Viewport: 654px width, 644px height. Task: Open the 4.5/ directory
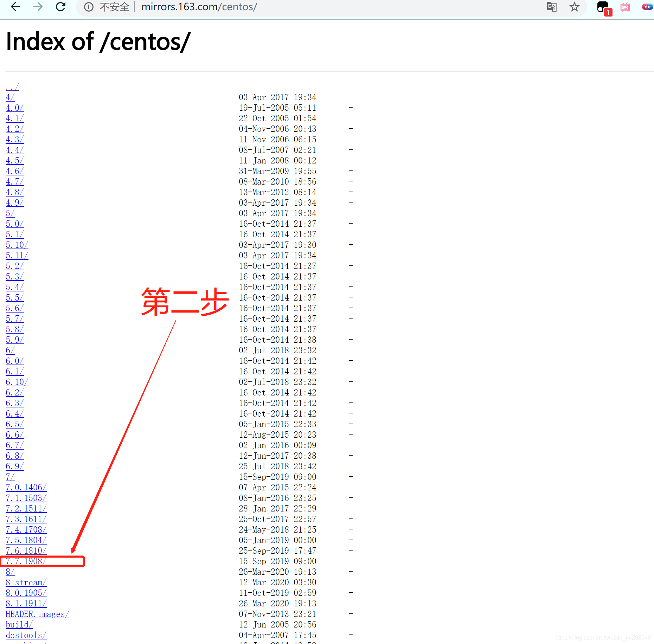click(x=15, y=160)
